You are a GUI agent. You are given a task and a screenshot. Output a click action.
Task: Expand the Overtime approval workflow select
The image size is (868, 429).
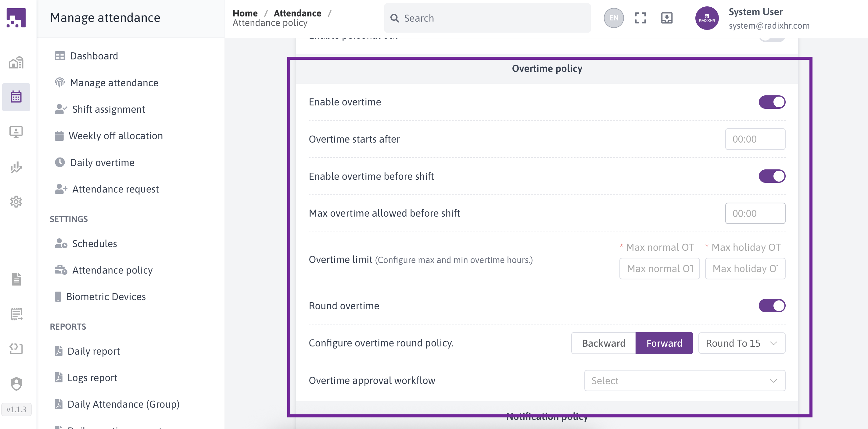[x=684, y=381]
